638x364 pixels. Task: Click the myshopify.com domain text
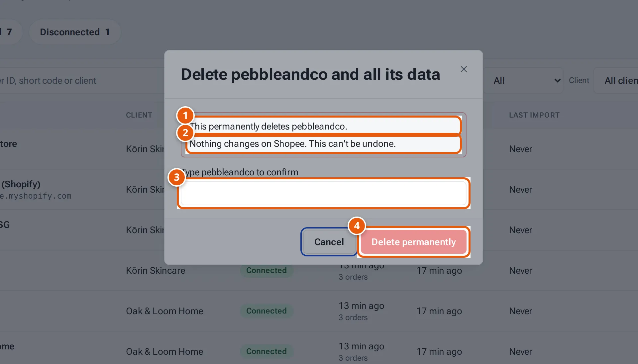[x=36, y=196]
